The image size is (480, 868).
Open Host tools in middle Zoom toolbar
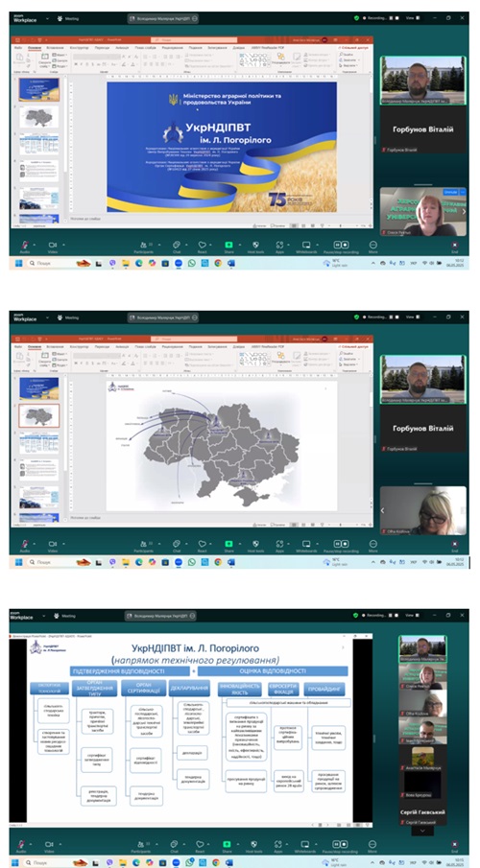coord(255,546)
